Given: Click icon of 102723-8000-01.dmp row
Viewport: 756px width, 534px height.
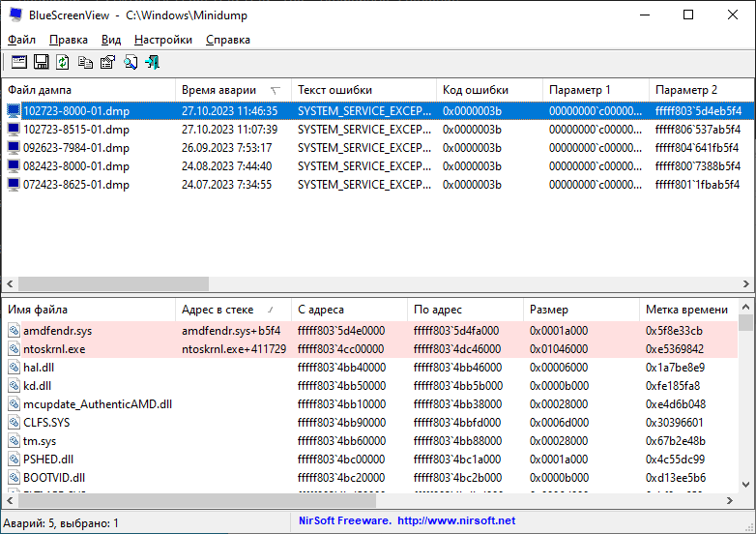Looking at the screenshot, I should [x=14, y=111].
